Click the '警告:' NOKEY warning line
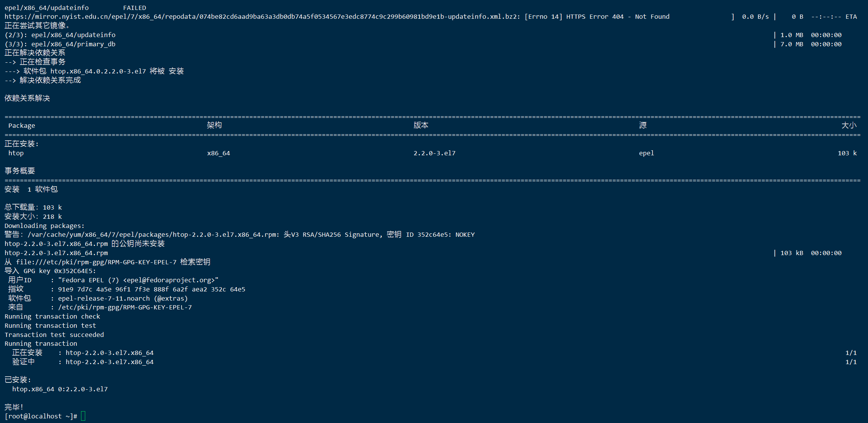Image resolution: width=868 pixels, height=423 pixels. click(x=240, y=234)
